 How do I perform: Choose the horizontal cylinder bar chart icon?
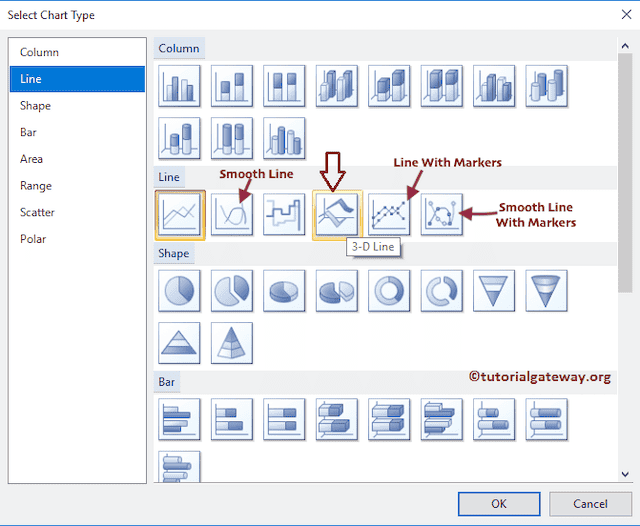pyautogui.click(x=494, y=419)
